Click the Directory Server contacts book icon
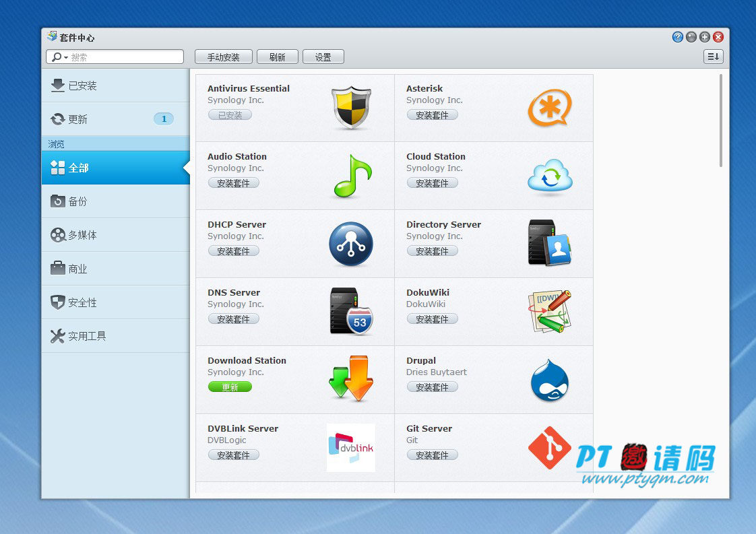Viewport: 756px width, 534px height. 550,242
